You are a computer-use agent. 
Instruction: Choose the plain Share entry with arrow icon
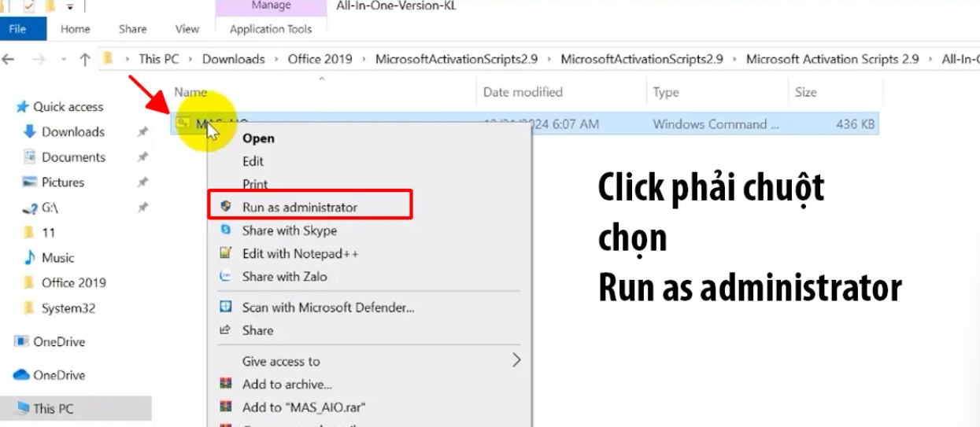pos(257,330)
